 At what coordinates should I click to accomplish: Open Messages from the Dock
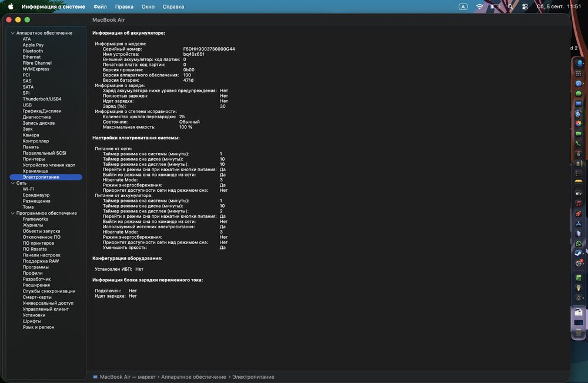click(x=579, y=94)
